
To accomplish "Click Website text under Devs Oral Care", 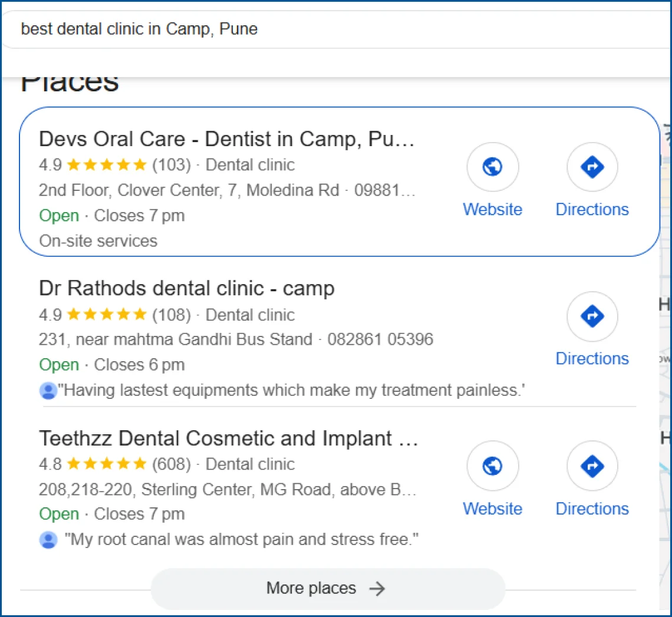I will pos(492,210).
